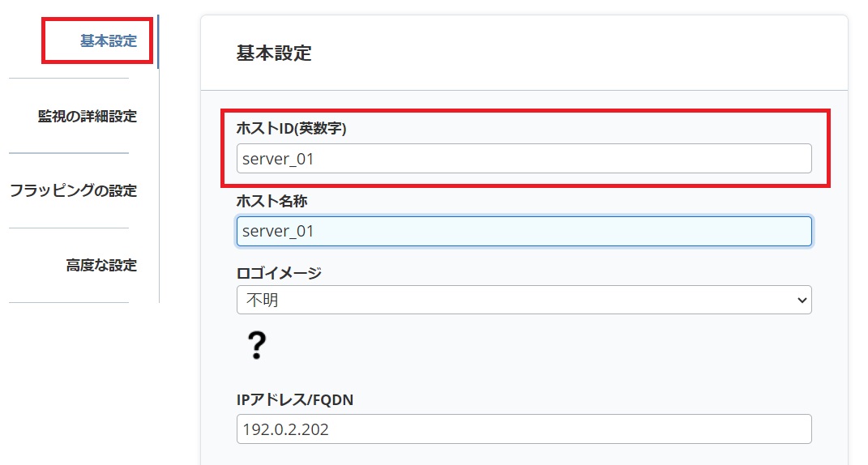The width and height of the screenshot is (868, 465).
Task: Click the divider line below 高度な設定
Action: coord(69,303)
